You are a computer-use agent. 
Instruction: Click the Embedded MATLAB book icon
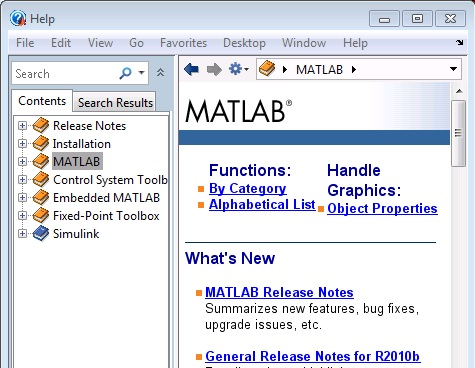(41, 197)
